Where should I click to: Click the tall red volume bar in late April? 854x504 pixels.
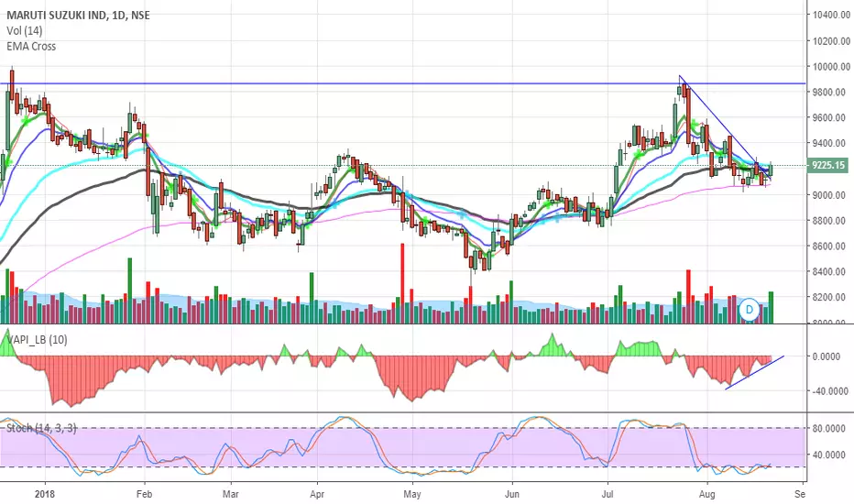(x=402, y=283)
